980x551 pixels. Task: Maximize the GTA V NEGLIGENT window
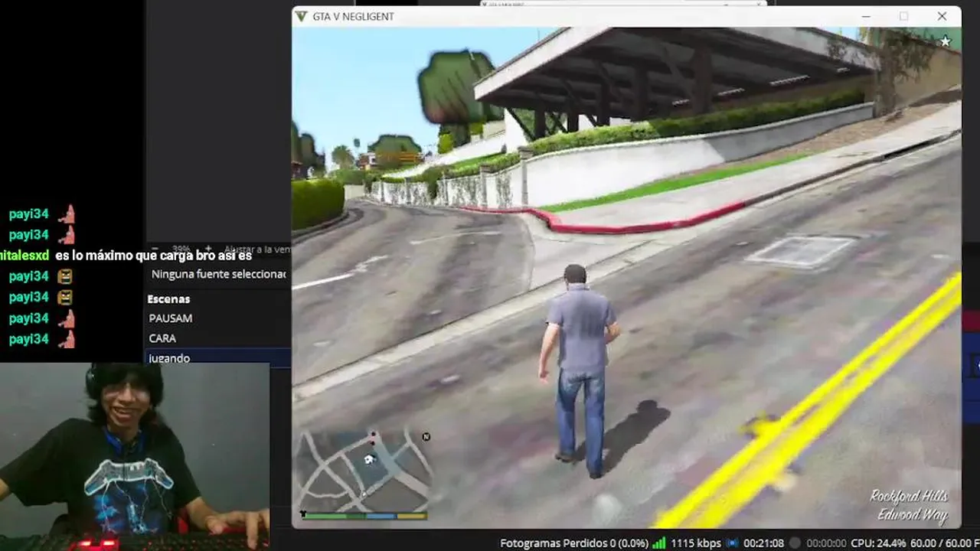tap(904, 16)
